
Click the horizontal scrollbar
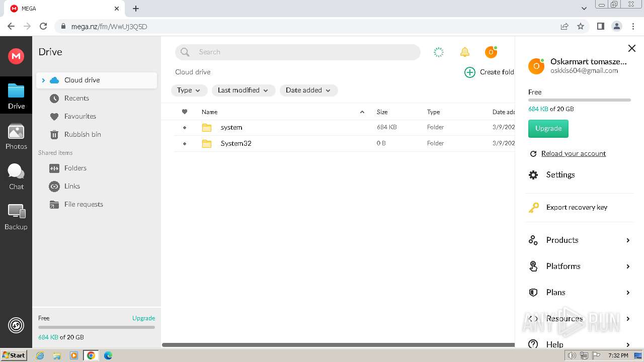(x=338, y=345)
